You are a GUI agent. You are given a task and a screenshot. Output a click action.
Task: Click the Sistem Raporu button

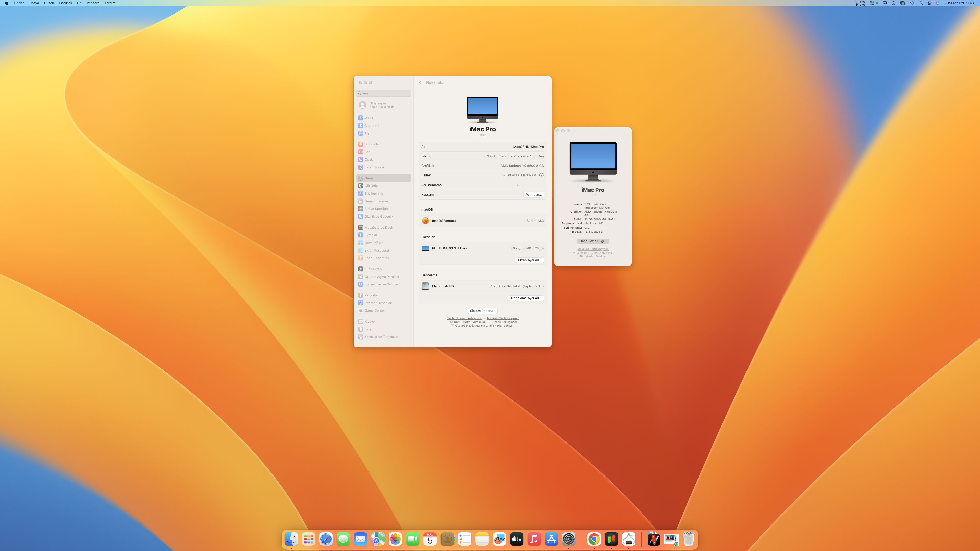coord(482,311)
